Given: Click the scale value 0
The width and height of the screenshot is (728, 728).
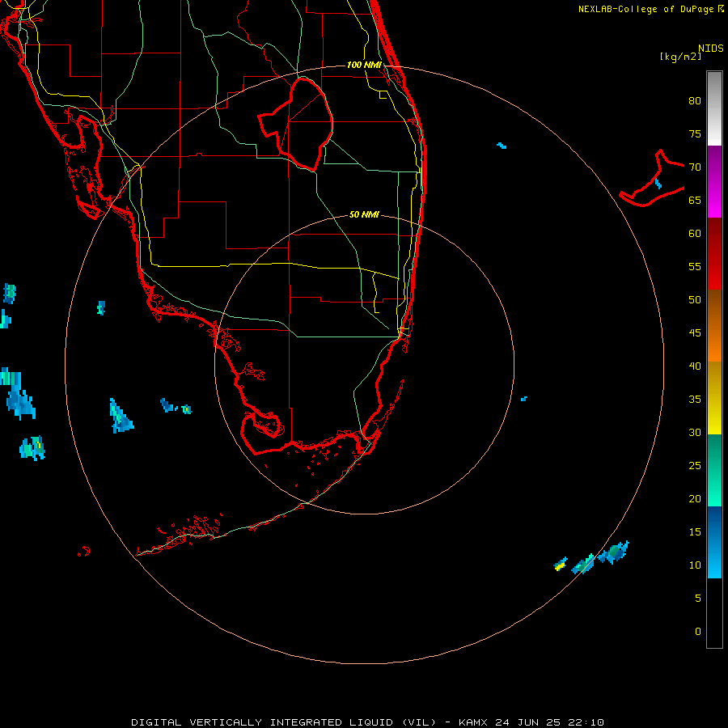Looking at the screenshot, I should 698,632.
